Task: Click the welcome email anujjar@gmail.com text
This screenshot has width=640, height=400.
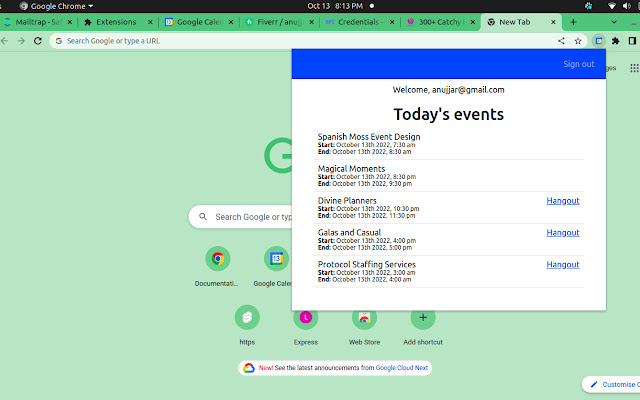Action: click(x=468, y=90)
